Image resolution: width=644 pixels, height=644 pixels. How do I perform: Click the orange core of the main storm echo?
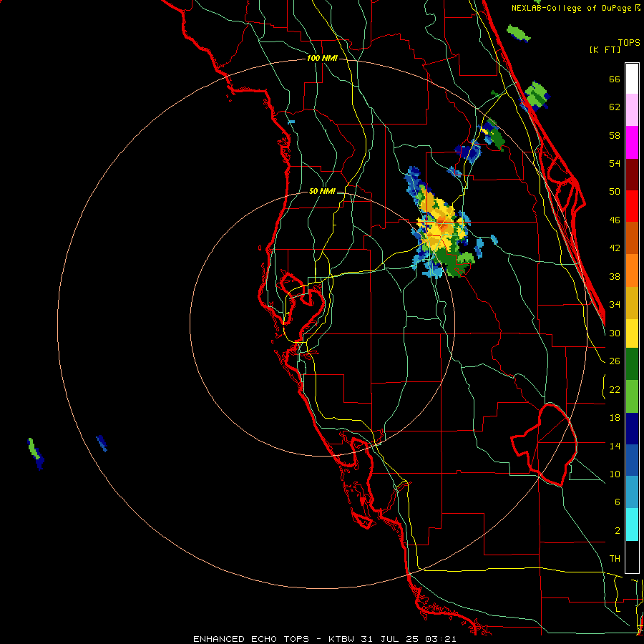pos(441,225)
